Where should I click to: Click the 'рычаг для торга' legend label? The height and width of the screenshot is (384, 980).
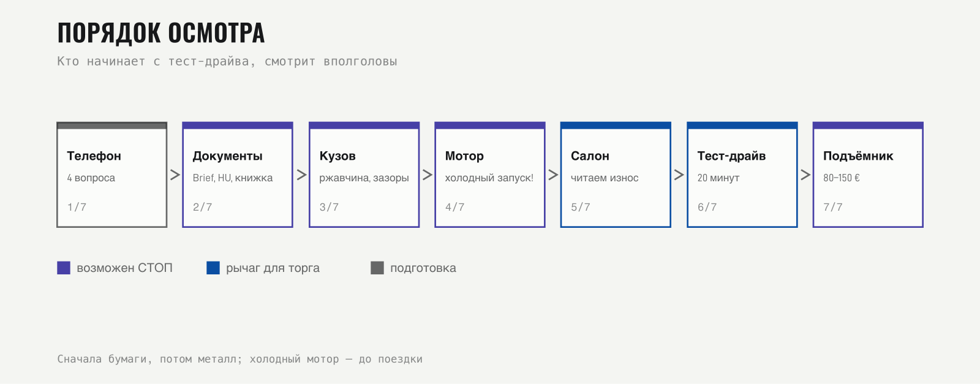pyautogui.click(x=273, y=268)
